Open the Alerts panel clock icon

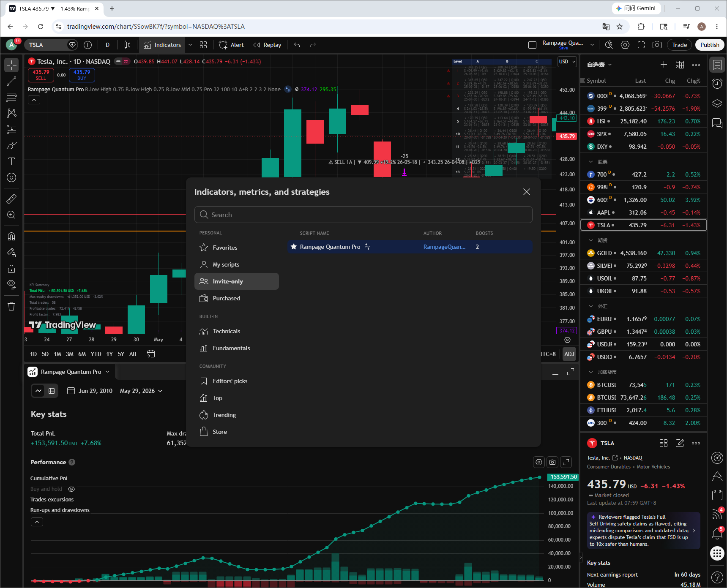717,84
